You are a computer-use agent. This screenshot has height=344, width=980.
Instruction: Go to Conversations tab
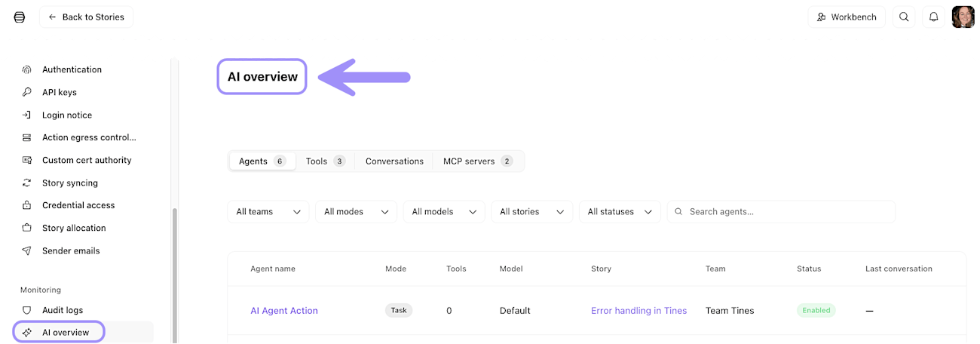[394, 161]
